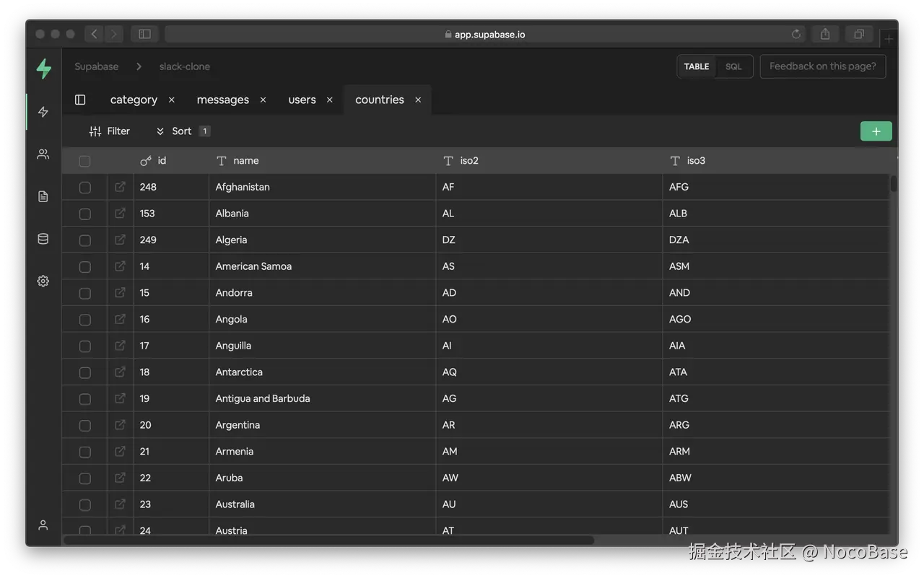Screen dimensions: 924x578
Task: Check the Albania row checkbox
Action: click(x=84, y=214)
